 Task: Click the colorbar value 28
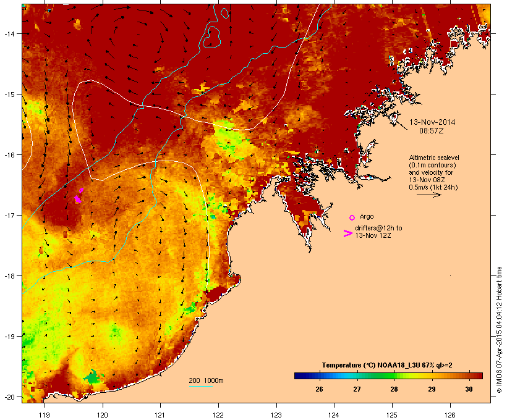[394, 389]
